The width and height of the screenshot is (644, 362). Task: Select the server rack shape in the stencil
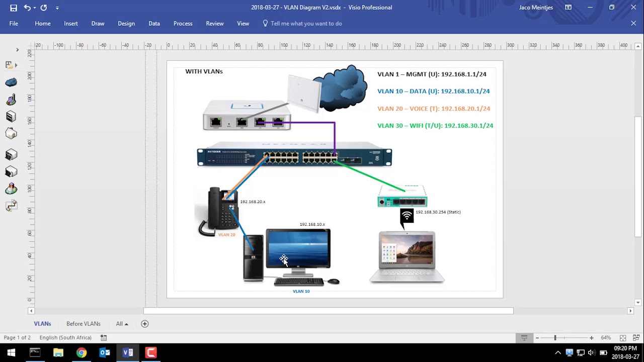click(x=11, y=117)
